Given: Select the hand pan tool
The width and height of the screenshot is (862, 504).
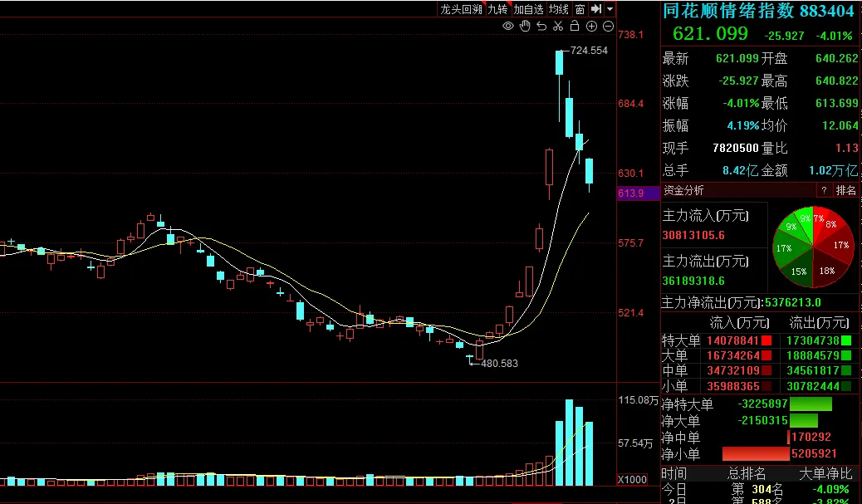Looking at the screenshot, I should point(525,26).
